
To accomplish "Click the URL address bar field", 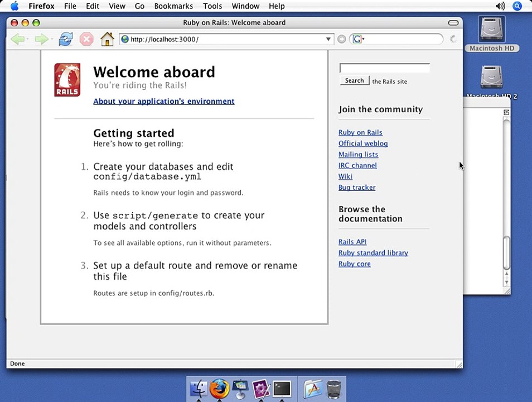I will click(x=226, y=39).
